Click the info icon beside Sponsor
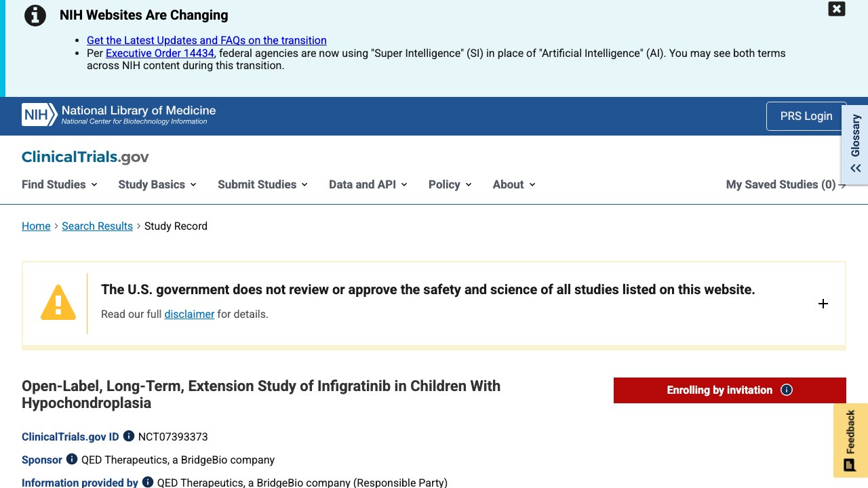Image resolution: width=868 pixels, height=488 pixels. 72,459
